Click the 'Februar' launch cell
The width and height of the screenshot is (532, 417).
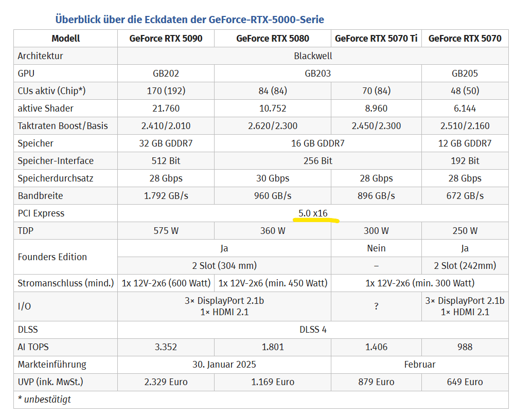pos(420,365)
